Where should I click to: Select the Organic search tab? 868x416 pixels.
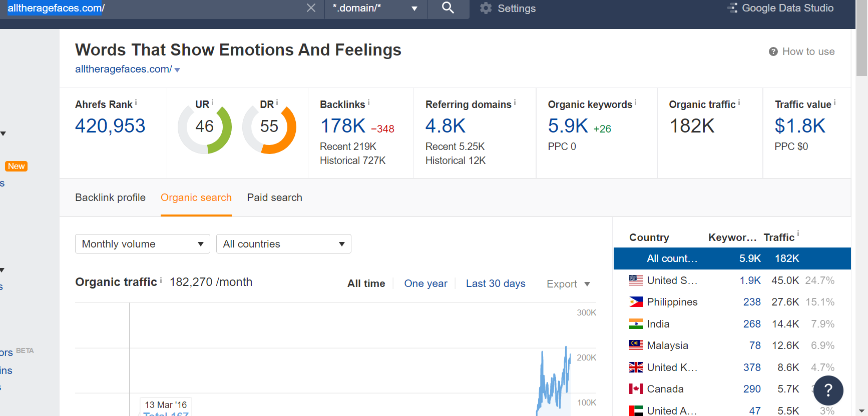coord(196,197)
